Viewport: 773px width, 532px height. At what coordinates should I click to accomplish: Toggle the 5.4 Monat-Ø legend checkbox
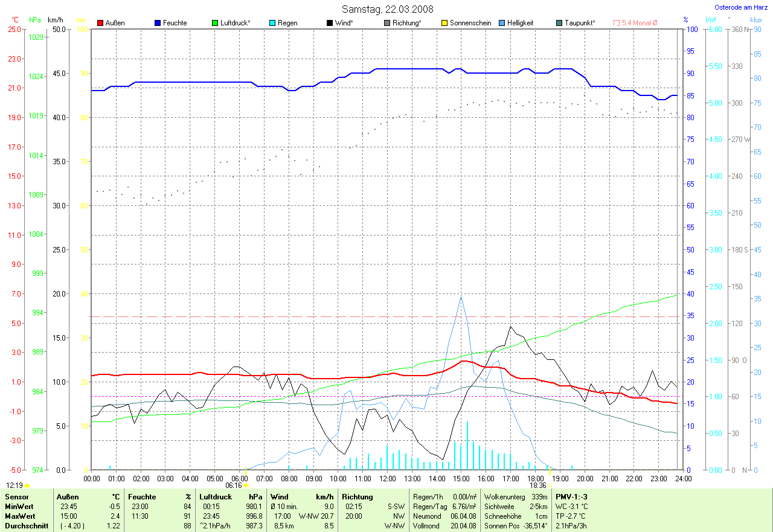pyautogui.click(x=617, y=23)
